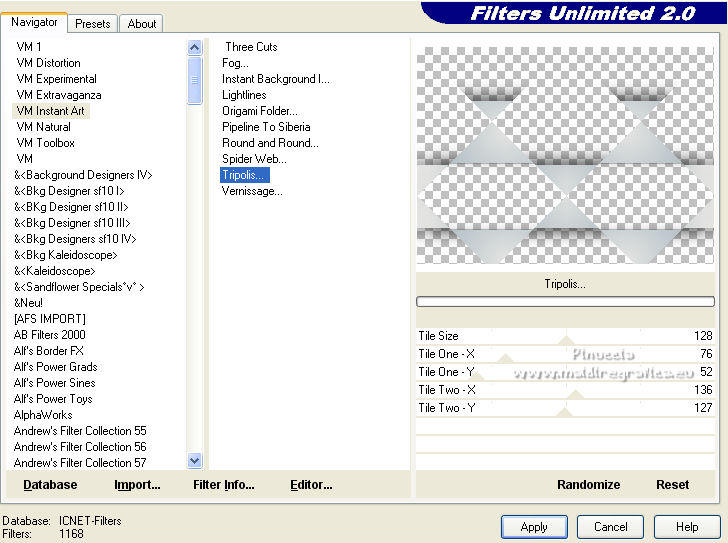Choose the Lightlines filter
728x543 pixels.
point(244,95)
